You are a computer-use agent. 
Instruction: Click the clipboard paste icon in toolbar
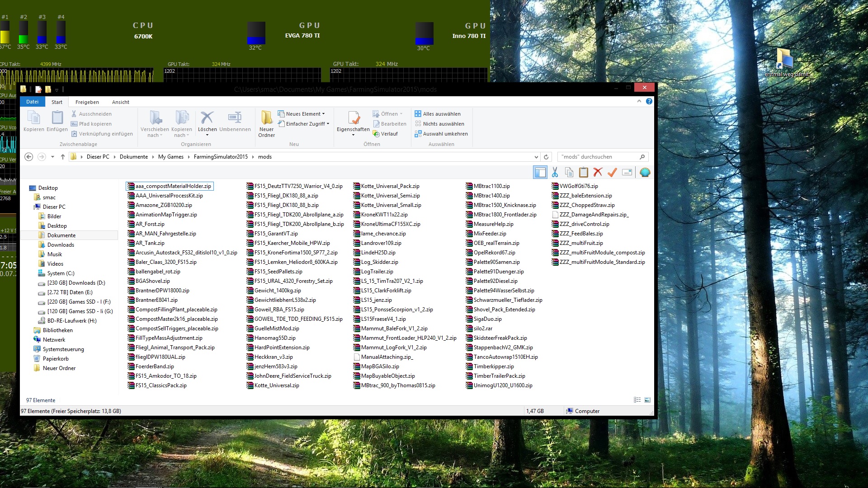tap(584, 172)
